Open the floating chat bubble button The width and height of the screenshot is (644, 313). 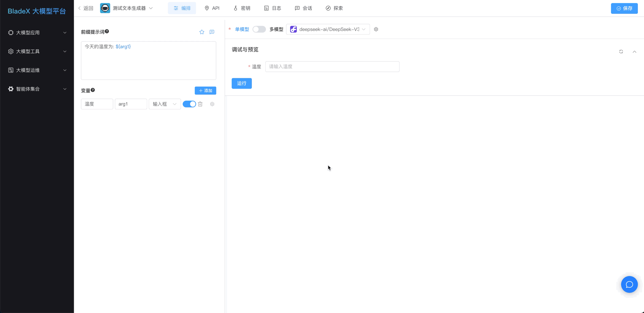(629, 284)
